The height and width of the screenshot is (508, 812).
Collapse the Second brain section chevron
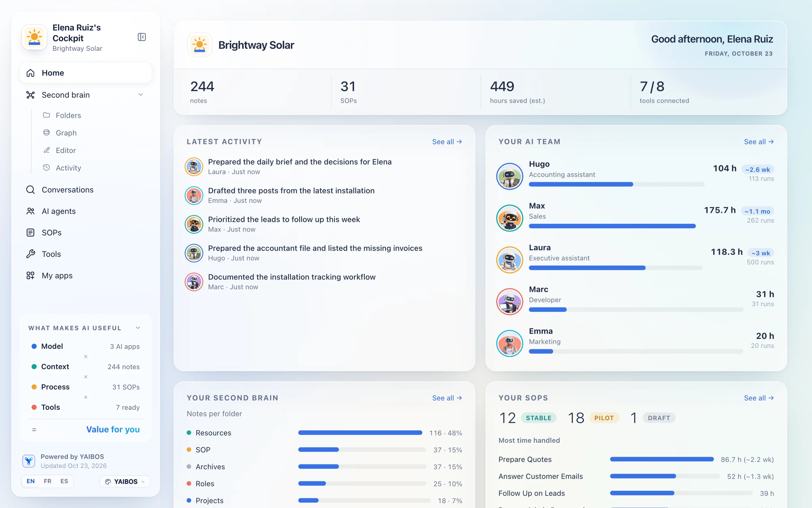141,95
